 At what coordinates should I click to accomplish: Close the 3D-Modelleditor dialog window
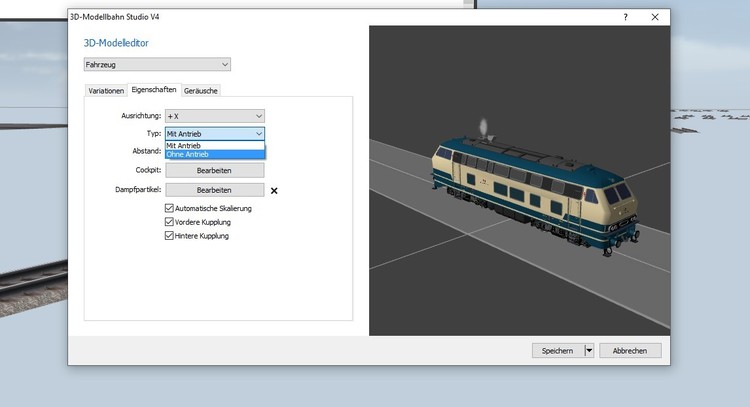click(x=655, y=17)
